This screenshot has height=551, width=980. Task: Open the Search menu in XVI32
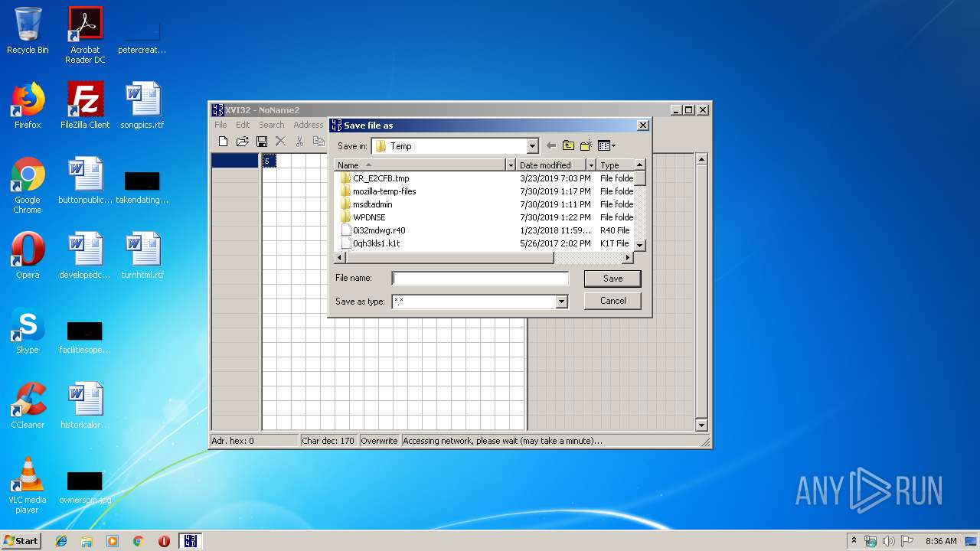coord(271,125)
